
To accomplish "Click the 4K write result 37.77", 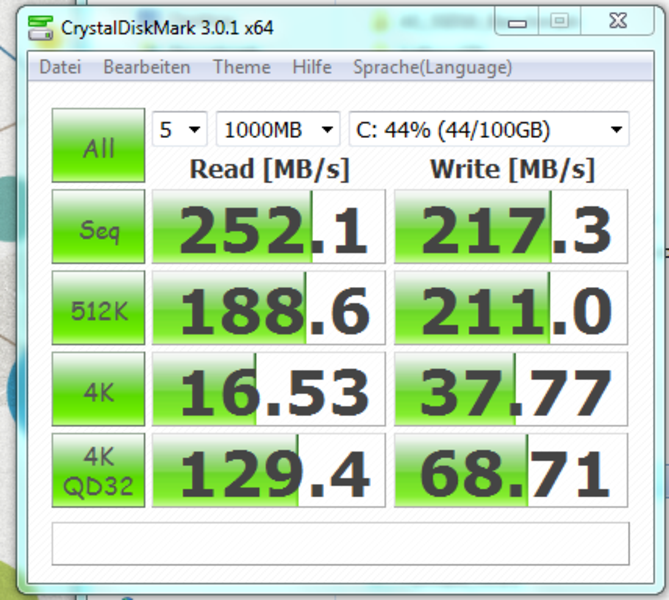I will click(511, 389).
